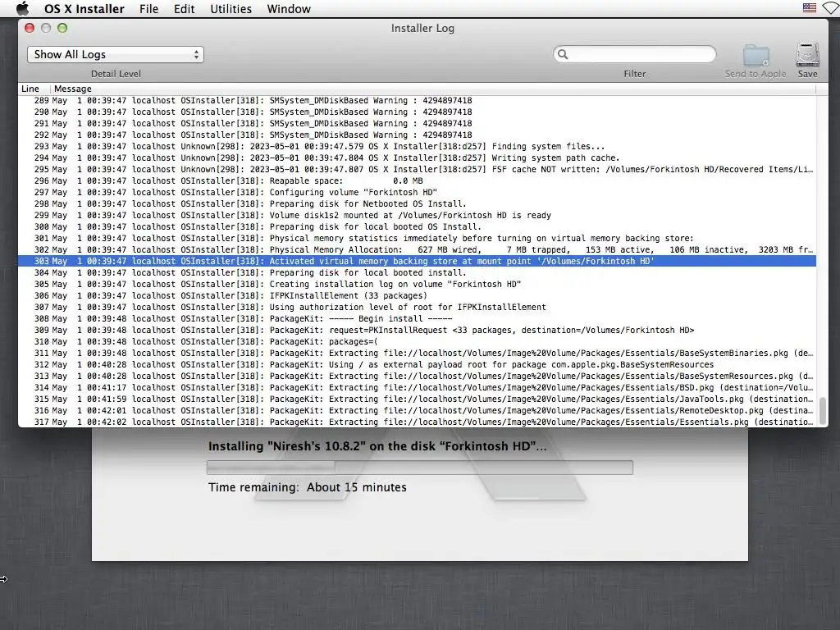Click the installation progress bar

pyautogui.click(x=419, y=467)
